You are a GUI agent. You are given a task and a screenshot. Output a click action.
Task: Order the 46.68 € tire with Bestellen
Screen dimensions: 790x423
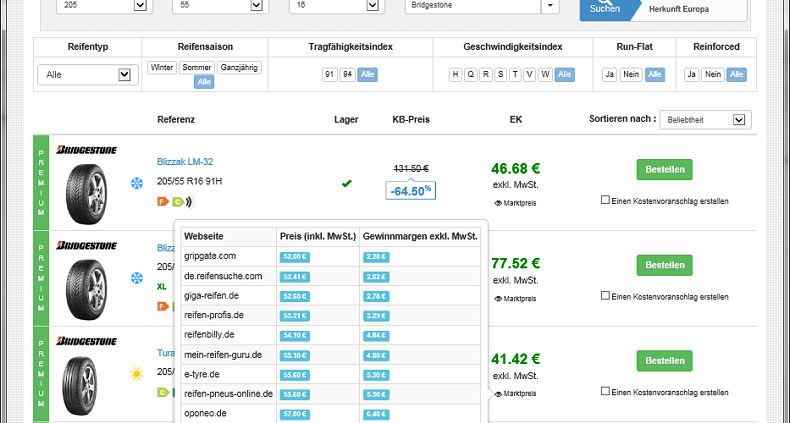coord(665,169)
